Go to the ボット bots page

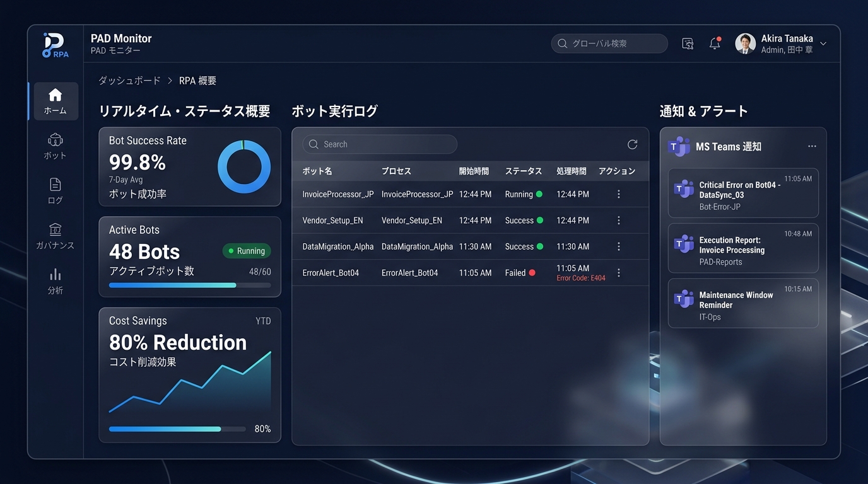pyautogui.click(x=56, y=146)
